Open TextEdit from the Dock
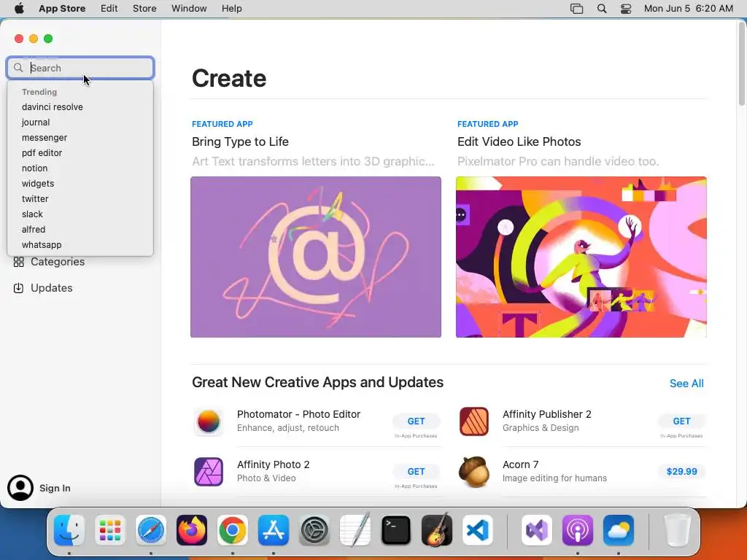Viewport: 747px width, 560px height. click(x=355, y=529)
